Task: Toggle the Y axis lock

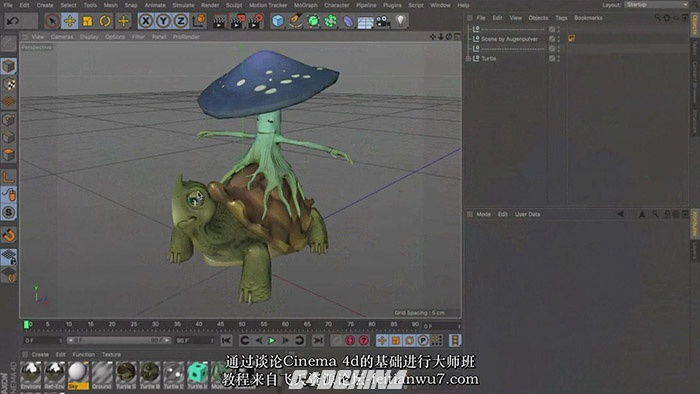Action: [x=163, y=21]
